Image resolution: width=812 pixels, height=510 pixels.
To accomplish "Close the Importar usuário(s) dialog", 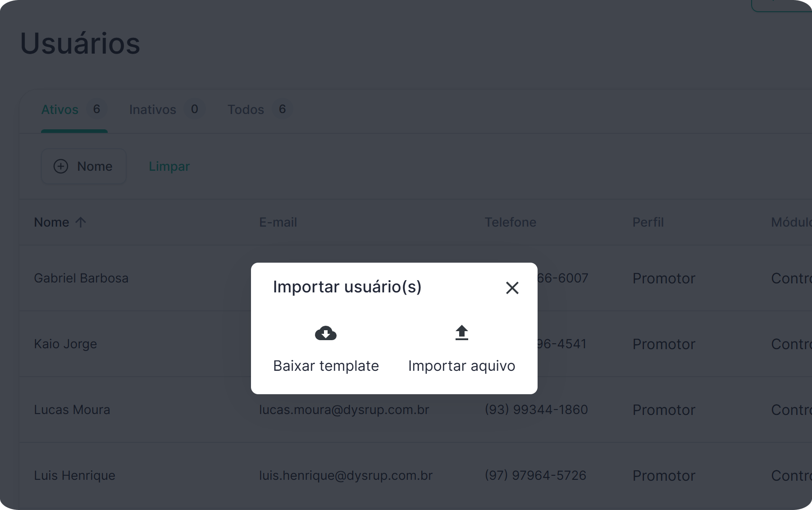I will coord(512,288).
